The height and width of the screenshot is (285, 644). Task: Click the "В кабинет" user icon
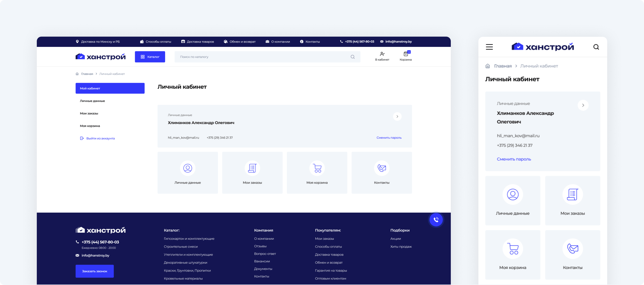[382, 54]
